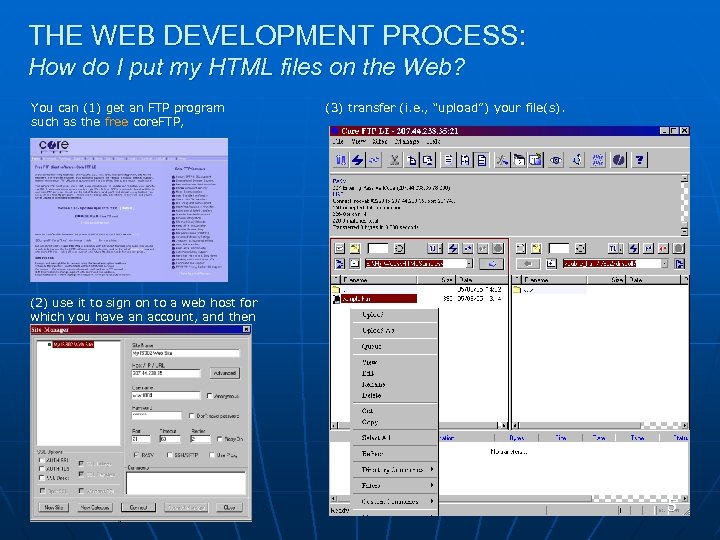The image size is (720, 540).
Task: Toggle the SSH/SFTP checkbox
Action: click(169, 455)
